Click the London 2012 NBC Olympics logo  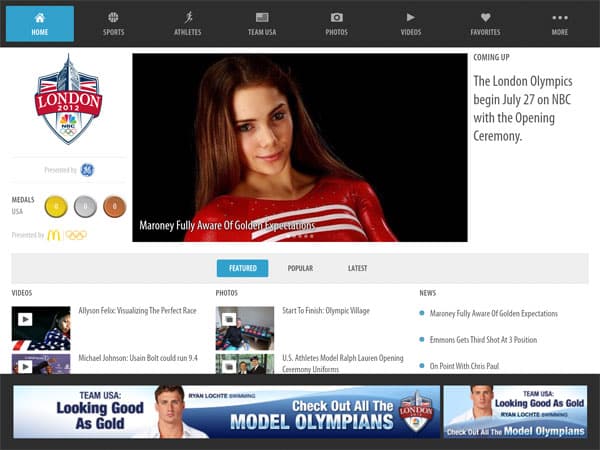point(68,99)
